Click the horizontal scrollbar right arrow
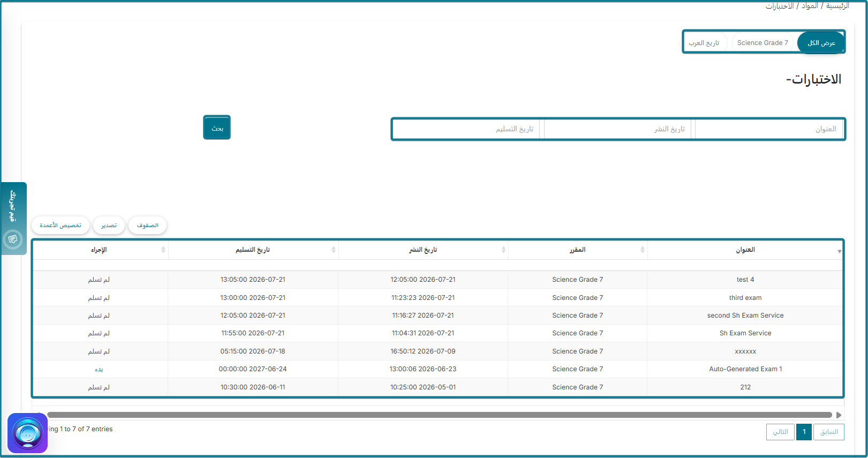The image size is (868, 458). (839, 415)
